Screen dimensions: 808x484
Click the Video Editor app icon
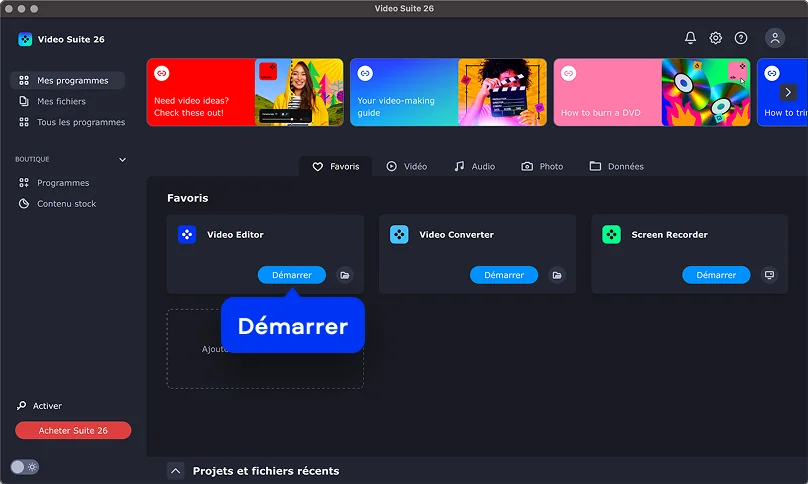click(187, 235)
